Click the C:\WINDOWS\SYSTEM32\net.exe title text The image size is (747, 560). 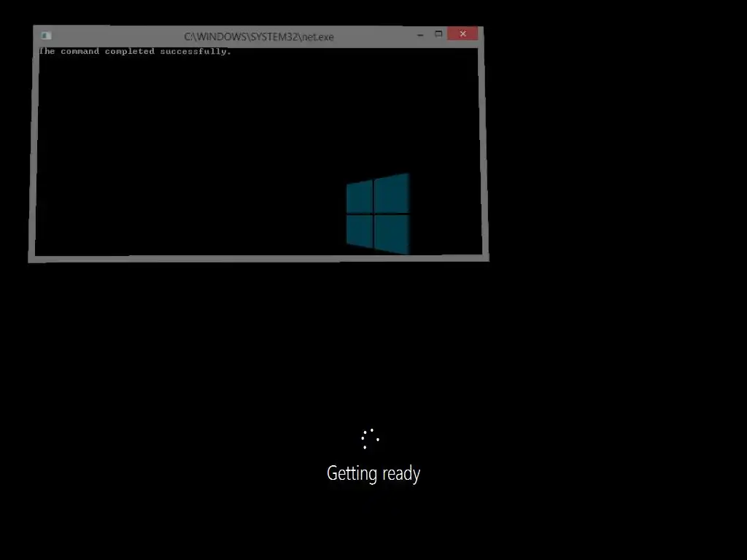259,36
